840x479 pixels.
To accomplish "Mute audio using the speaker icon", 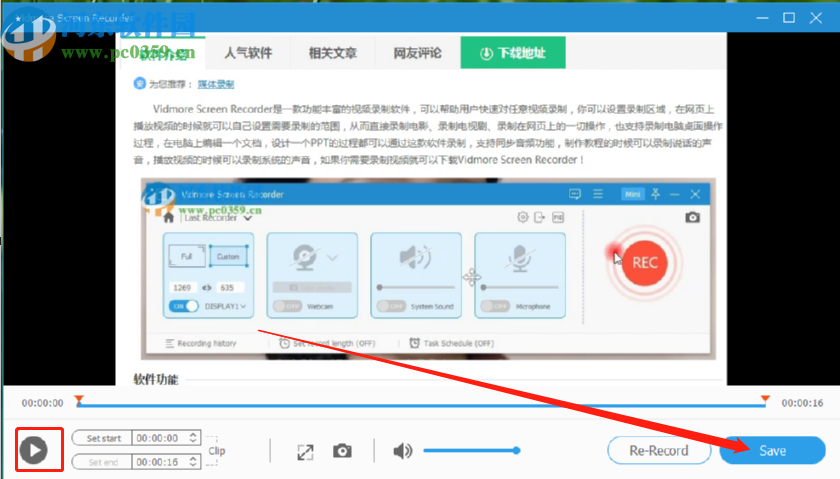I will [403, 451].
